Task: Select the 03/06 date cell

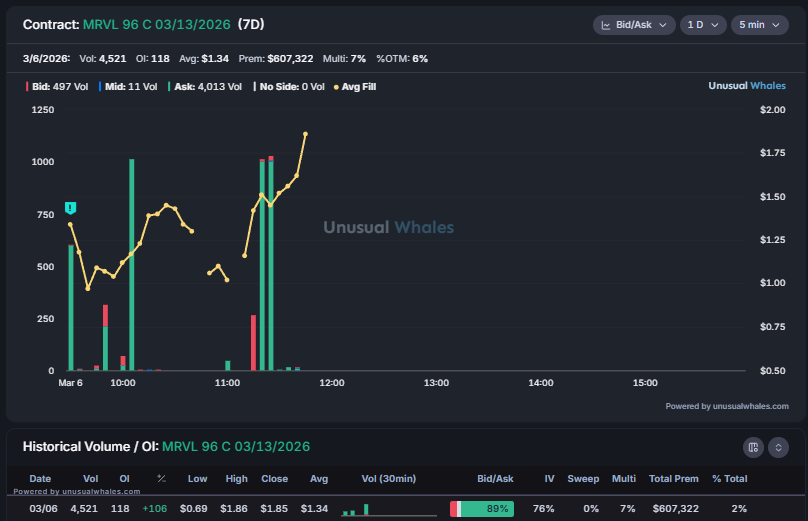Action: point(43,509)
